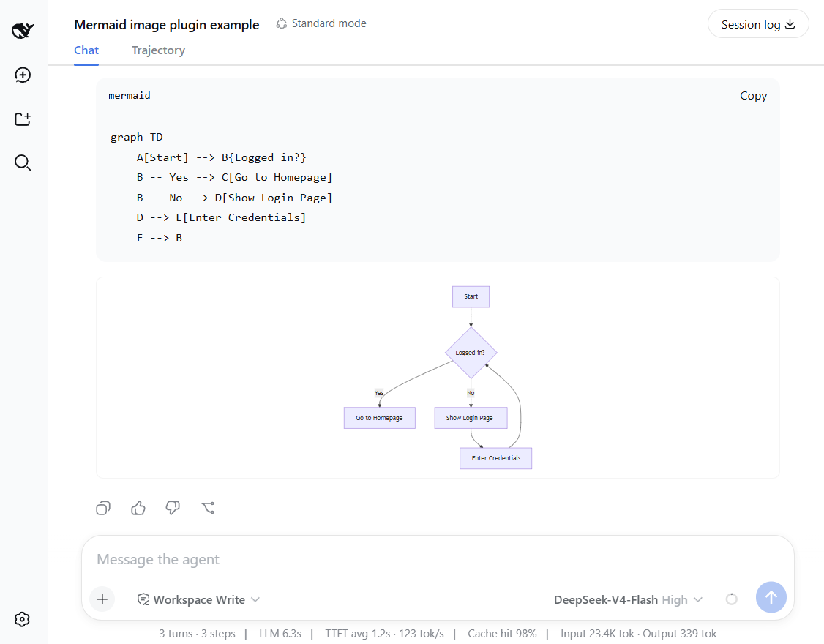Click the TTFT avg 1.2s status entry
Image resolution: width=824 pixels, height=644 pixels.
(384, 634)
